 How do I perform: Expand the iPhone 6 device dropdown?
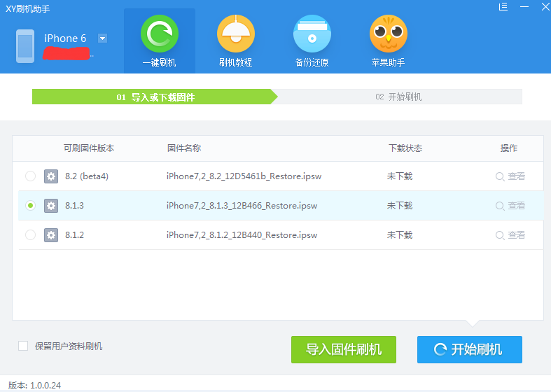pos(102,38)
